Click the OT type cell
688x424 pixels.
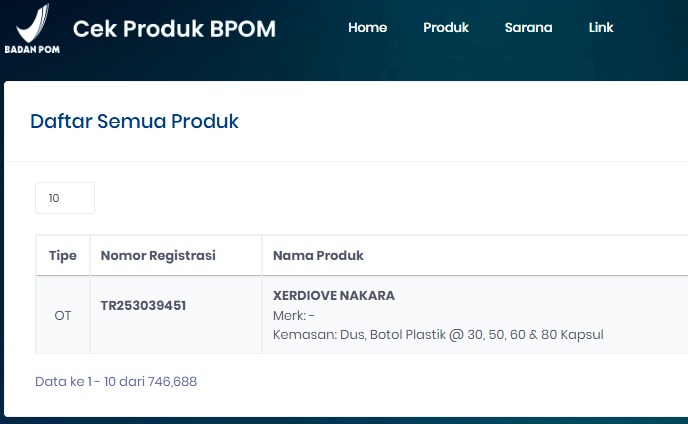tap(63, 315)
